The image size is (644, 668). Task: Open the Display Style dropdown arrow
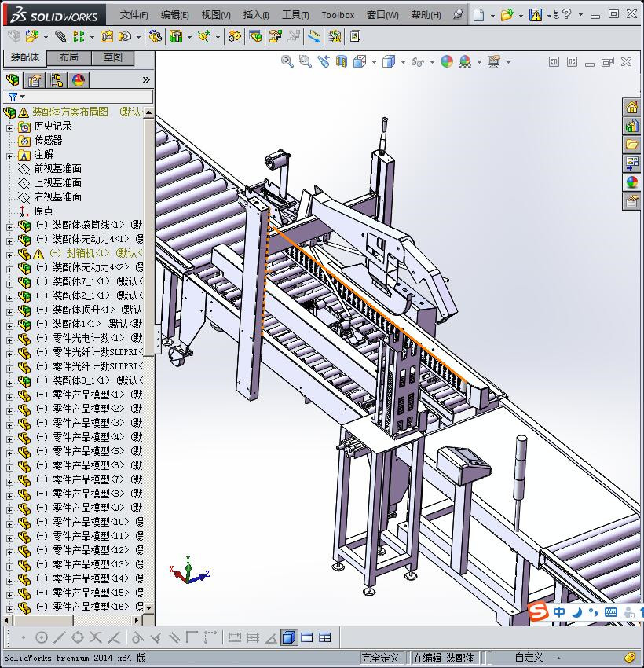[x=401, y=62]
